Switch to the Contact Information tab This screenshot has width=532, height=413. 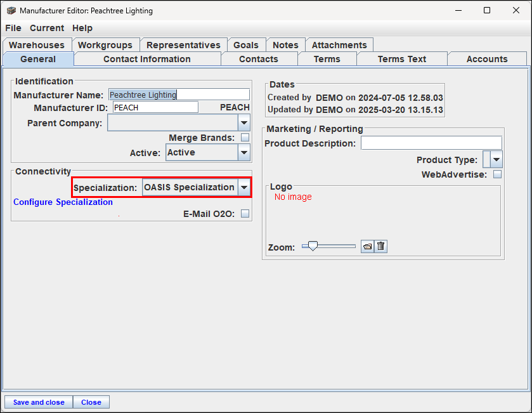pos(147,59)
